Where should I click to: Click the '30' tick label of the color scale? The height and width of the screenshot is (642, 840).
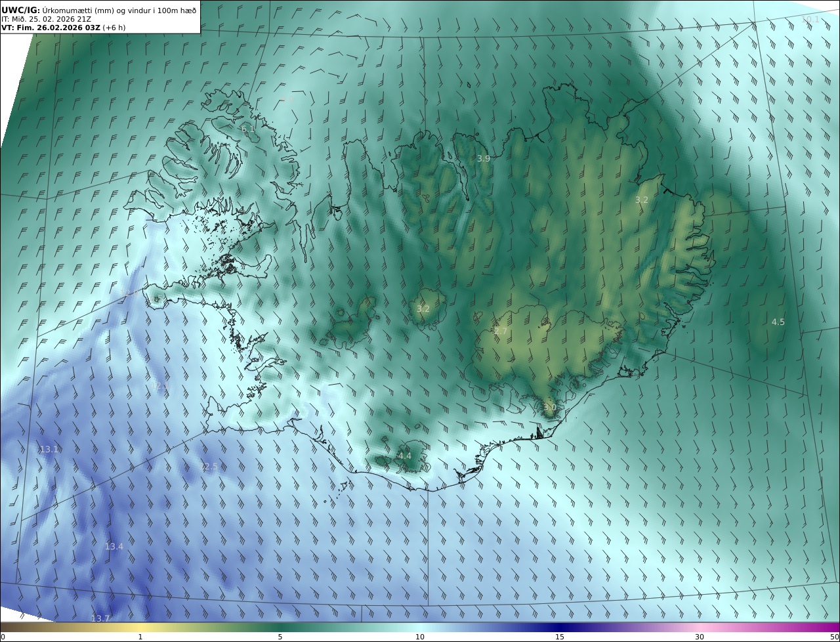tap(700, 637)
